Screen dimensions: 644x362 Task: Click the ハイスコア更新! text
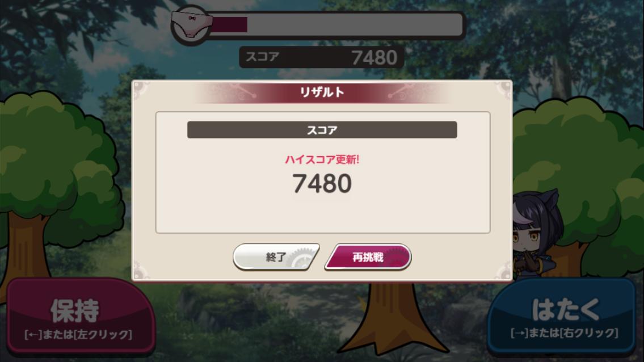(322, 159)
